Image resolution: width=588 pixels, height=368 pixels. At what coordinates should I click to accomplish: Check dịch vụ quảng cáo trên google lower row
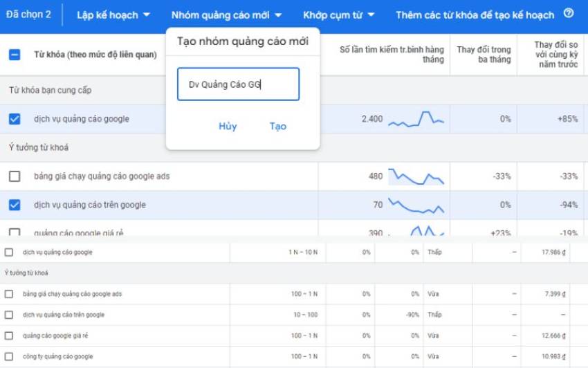click(x=8, y=315)
